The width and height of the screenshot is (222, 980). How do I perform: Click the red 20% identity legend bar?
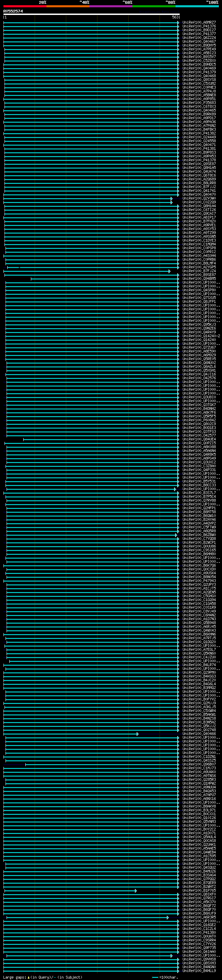tap(25, 6)
